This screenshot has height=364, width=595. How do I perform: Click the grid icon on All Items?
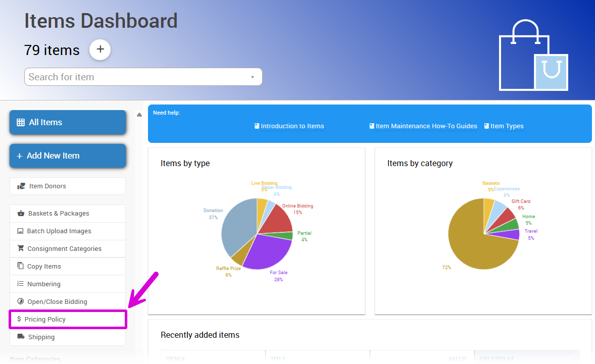pyautogui.click(x=21, y=122)
